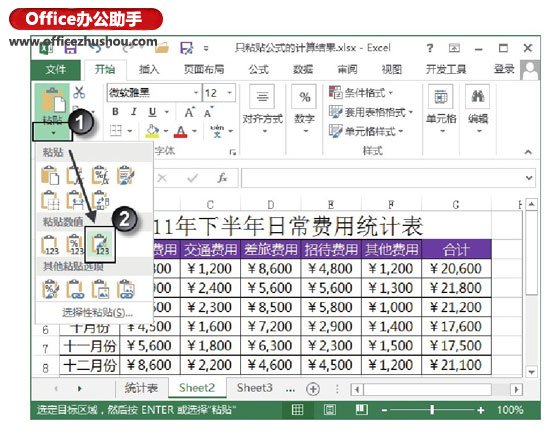
Task: Click the zoom slider in the status bar
Action: click(432, 410)
